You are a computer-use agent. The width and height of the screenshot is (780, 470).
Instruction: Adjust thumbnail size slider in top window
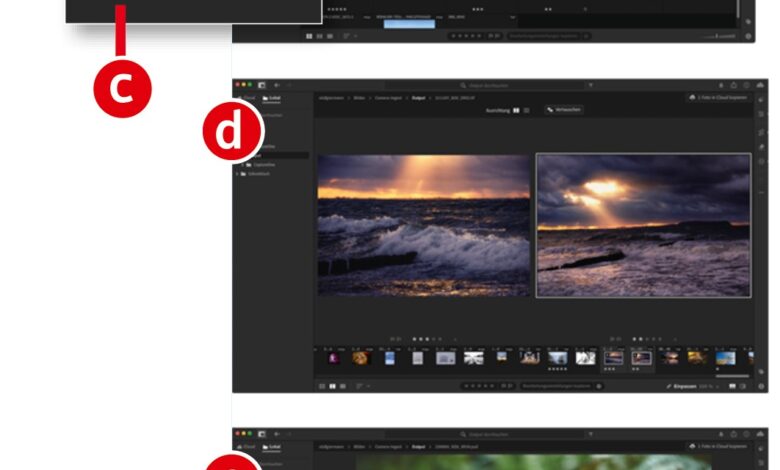point(718,36)
